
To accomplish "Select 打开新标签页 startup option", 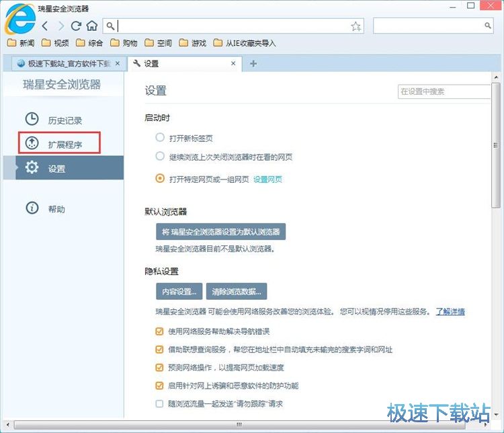I will 160,138.
